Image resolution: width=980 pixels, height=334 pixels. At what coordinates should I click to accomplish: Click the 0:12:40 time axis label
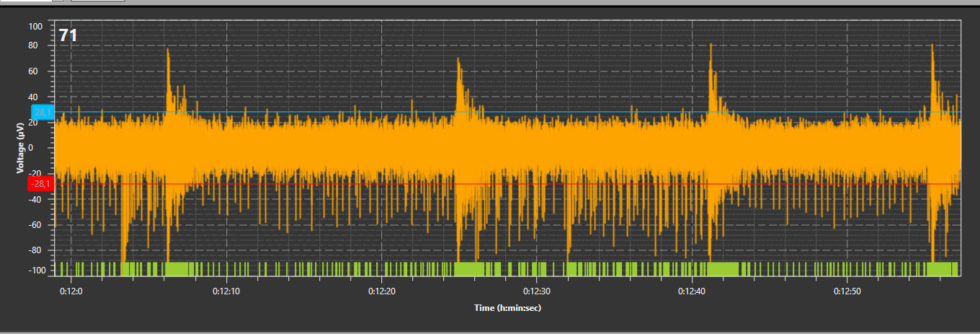pyautogui.click(x=692, y=291)
